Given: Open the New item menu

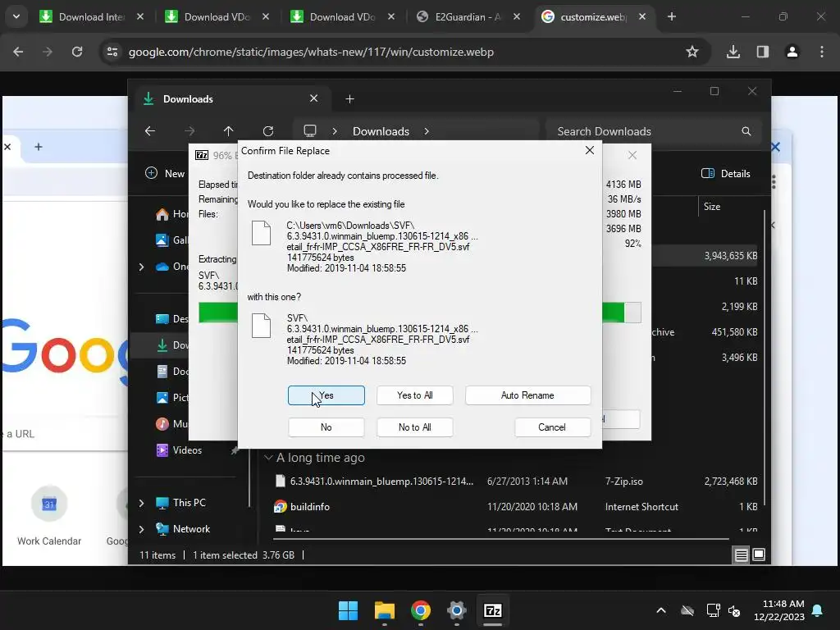Looking at the screenshot, I should [x=165, y=173].
